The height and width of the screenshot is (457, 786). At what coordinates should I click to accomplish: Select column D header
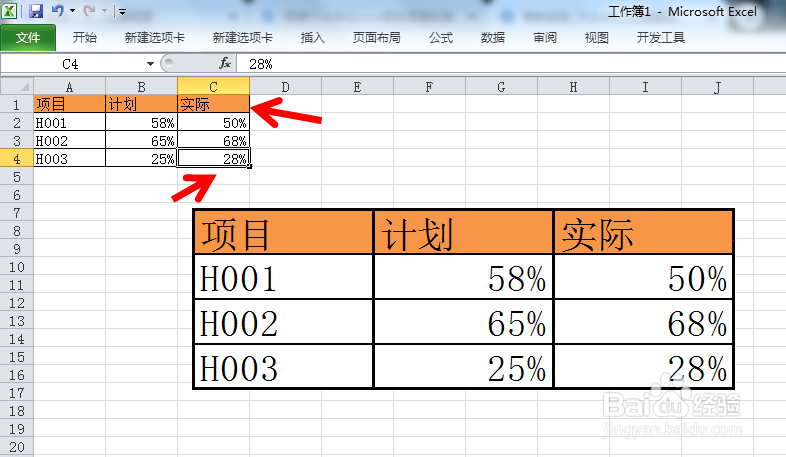point(286,87)
